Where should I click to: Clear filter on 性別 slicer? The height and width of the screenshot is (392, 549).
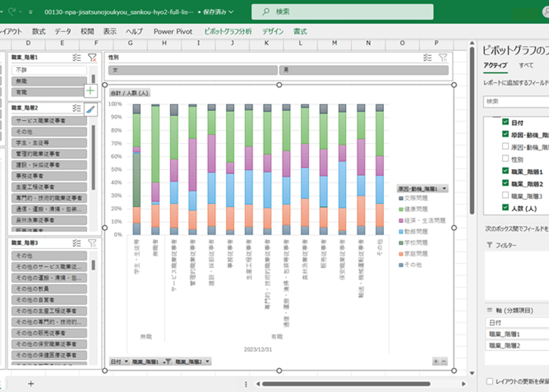pyautogui.click(x=443, y=58)
